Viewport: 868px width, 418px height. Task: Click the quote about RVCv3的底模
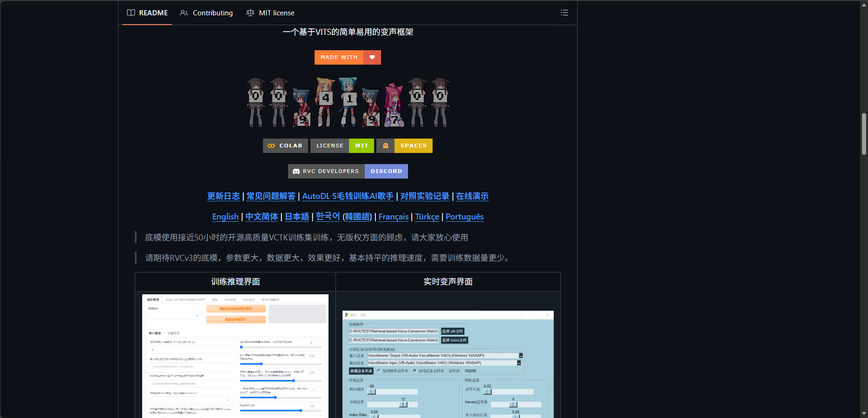(x=328, y=258)
